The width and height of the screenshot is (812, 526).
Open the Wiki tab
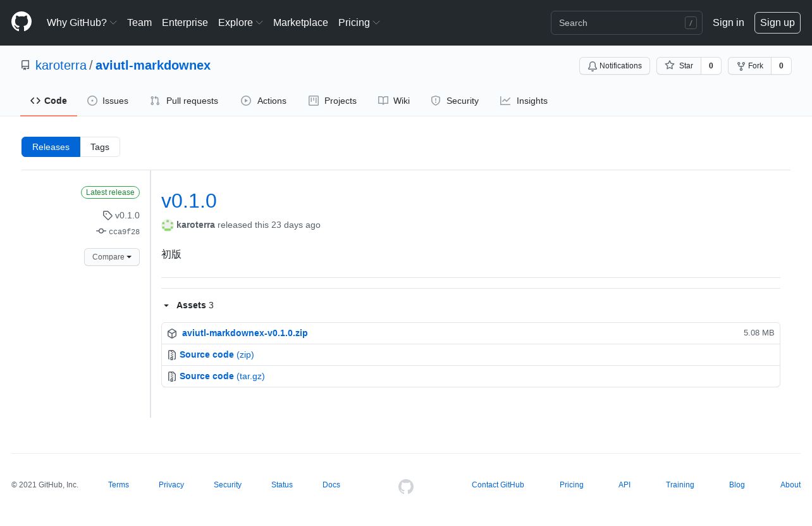tap(394, 101)
